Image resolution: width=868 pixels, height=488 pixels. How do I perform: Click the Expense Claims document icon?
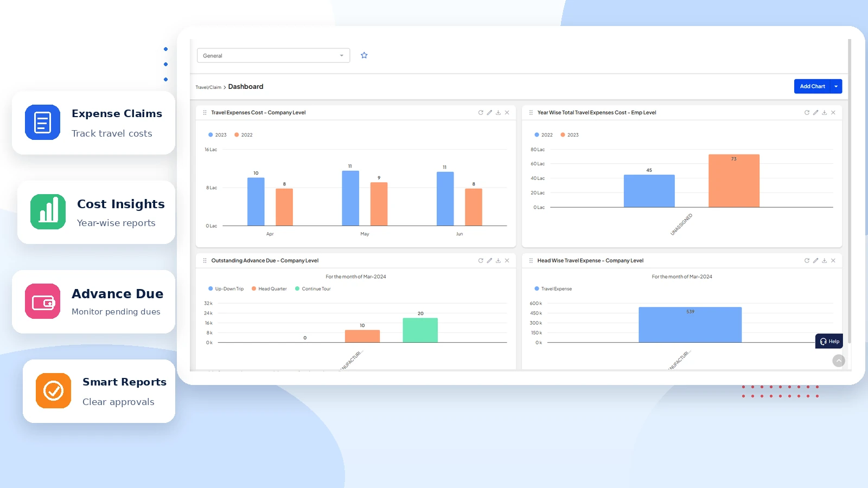pos(42,123)
